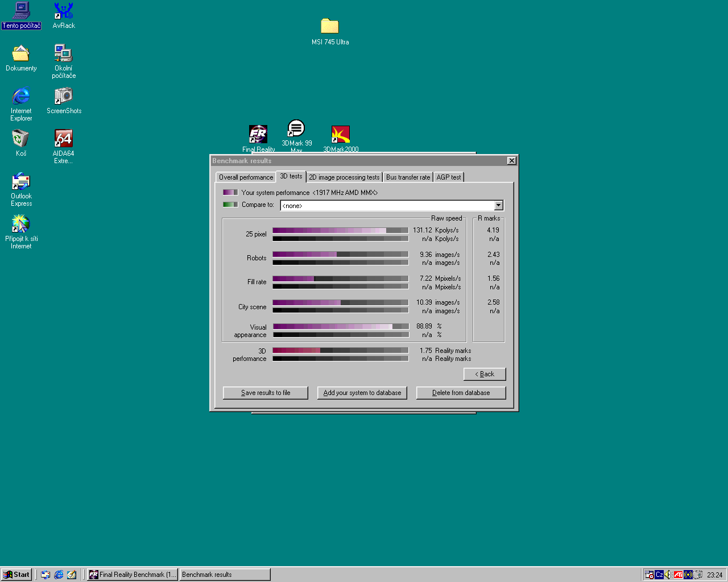Click Add your system to database
This screenshot has height=582, width=728.
click(362, 393)
